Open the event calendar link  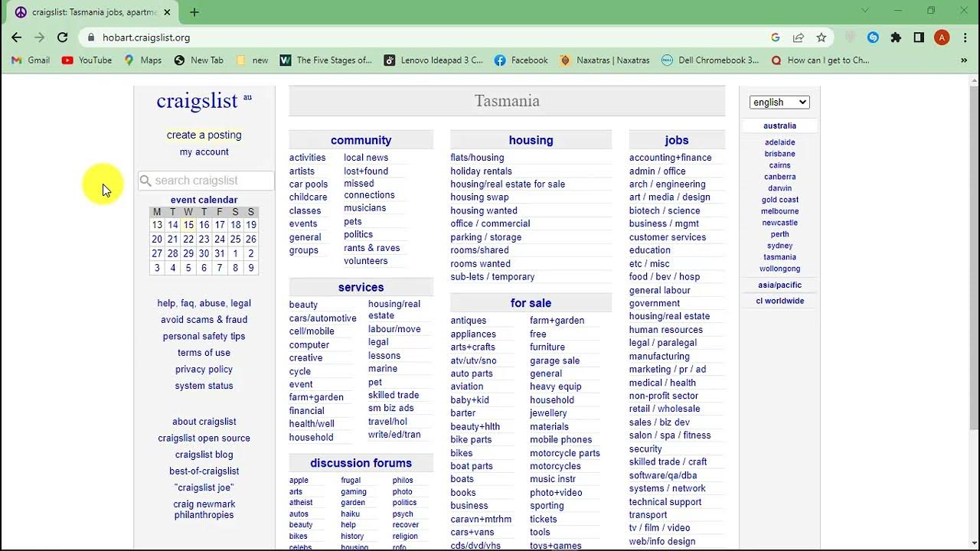204,200
